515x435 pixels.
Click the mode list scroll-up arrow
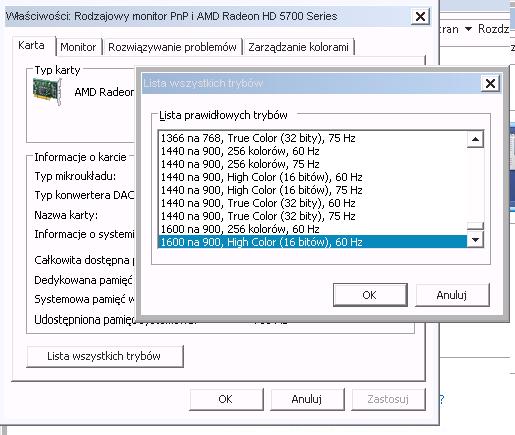[475, 139]
